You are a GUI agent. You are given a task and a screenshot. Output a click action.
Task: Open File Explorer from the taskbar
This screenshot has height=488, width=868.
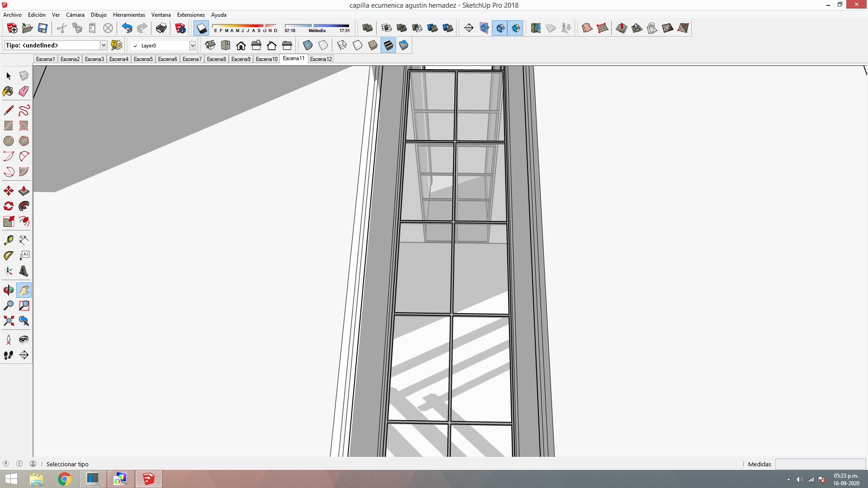coord(37,479)
